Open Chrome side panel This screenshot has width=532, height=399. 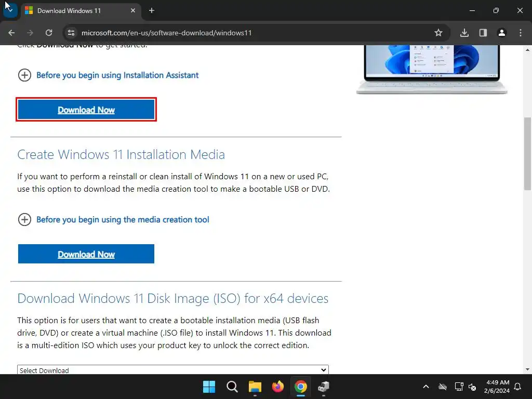pos(483,33)
